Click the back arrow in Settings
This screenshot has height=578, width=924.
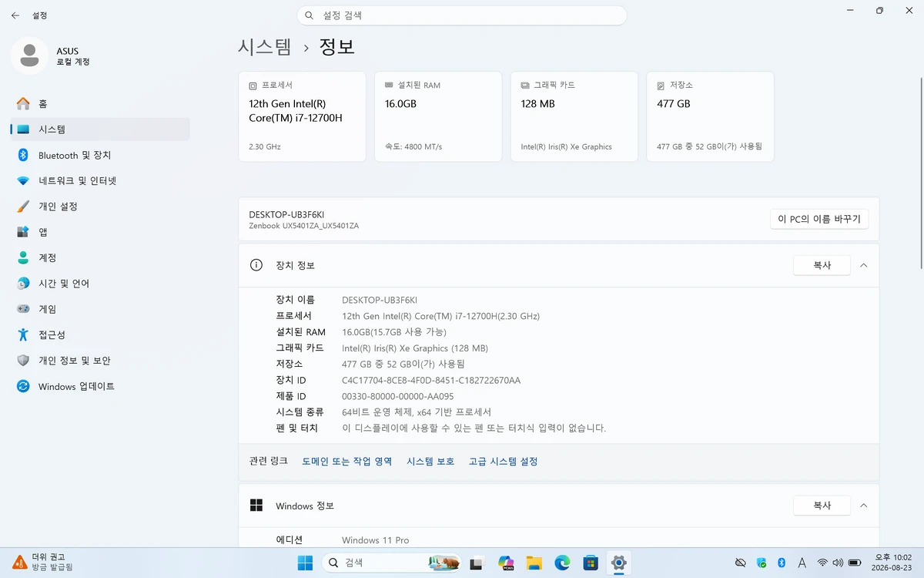coord(15,15)
